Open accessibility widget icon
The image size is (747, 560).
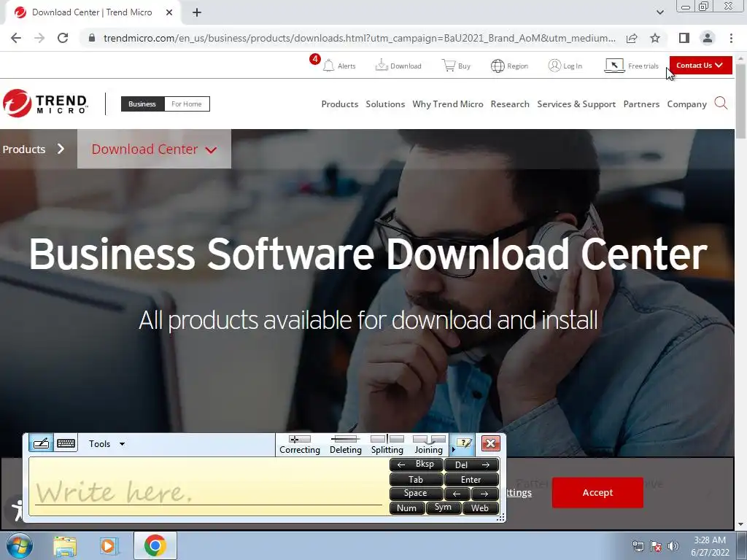(x=18, y=510)
